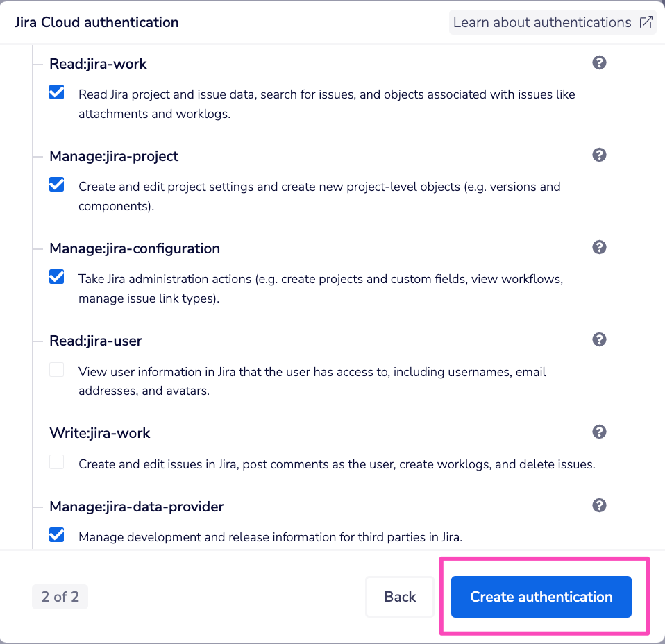Check the Write:jira-work scope
This screenshot has width=665, height=644.
56,461
